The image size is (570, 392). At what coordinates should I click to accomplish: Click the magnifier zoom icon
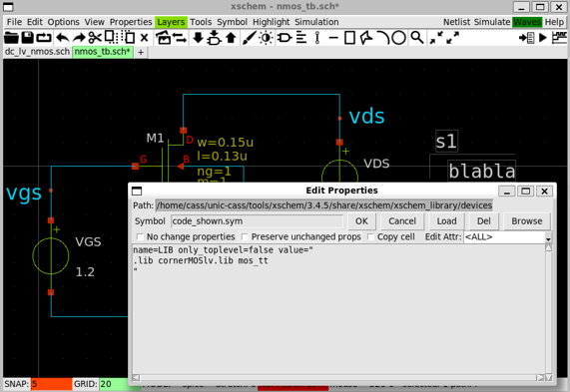pos(417,38)
